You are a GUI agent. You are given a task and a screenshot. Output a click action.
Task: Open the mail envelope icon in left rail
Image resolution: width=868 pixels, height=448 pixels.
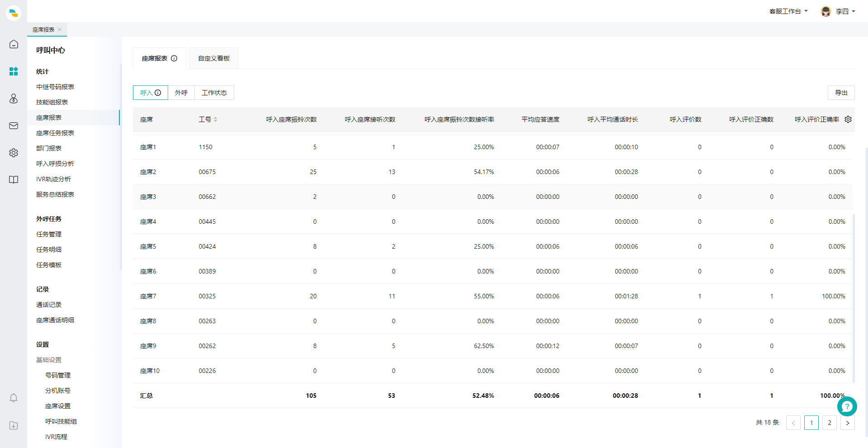[x=14, y=126]
